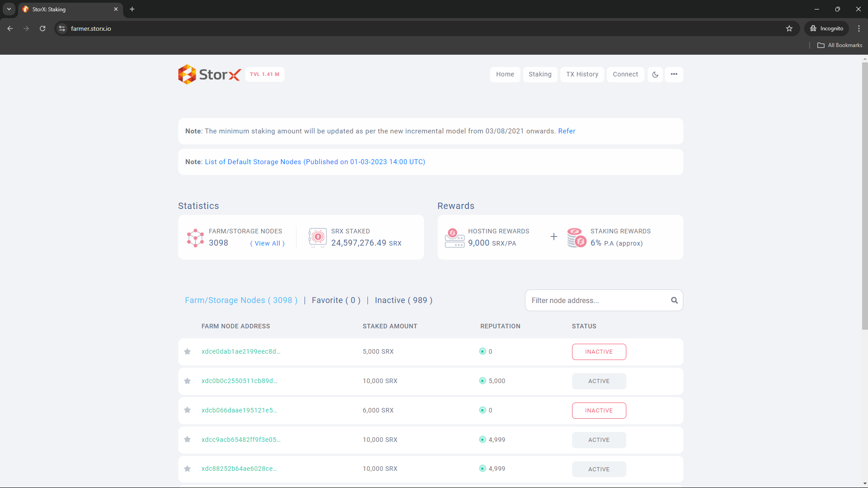Viewport: 868px width, 488px height.
Task: Click INACTIVE status of xdcb066daae195121e5
Action: pyautogui.click(x=599, y=411)
